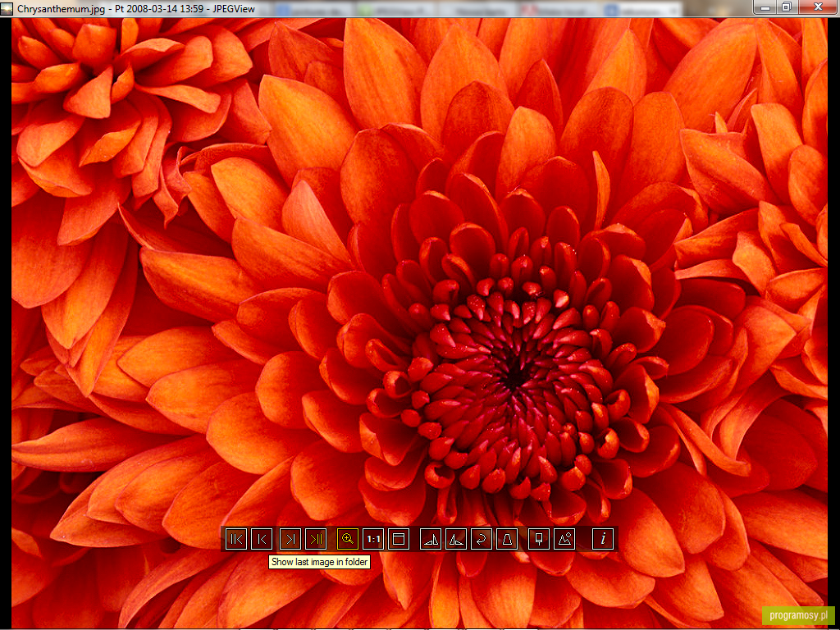The image size is (840, 630).
Task: Restore down the JPEGView window
Action: click(787, 7)
